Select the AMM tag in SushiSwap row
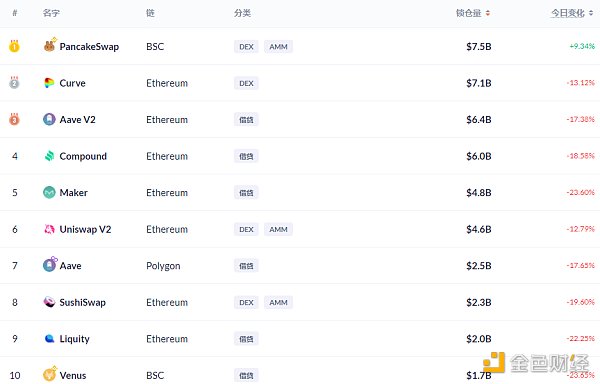The width and height of the screenshot is (600, 384). point(278,302)
